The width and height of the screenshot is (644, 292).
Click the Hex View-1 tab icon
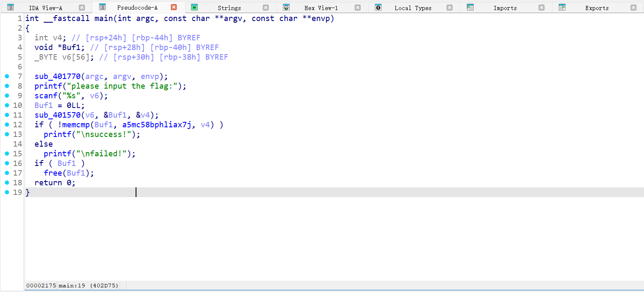[286, 8]
